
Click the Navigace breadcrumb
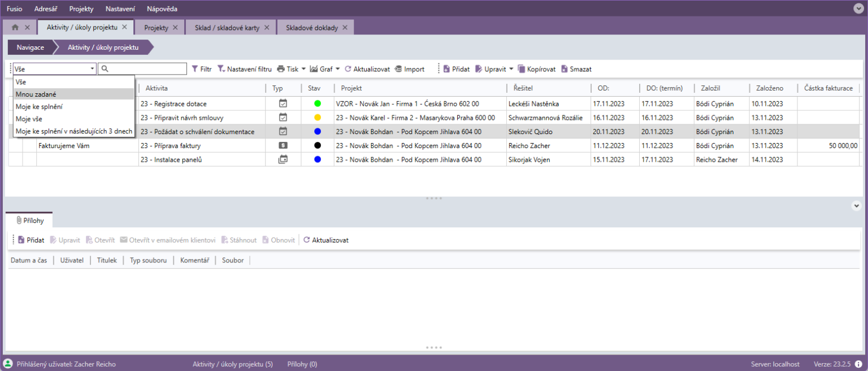[x=31, y=48]
